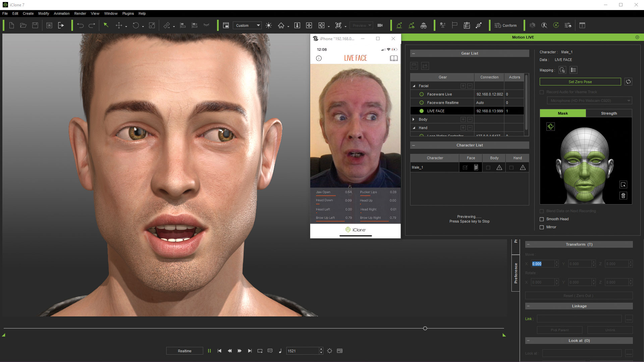Enable the Smooth Head checkbox
The width and height of the screenshot is (644, 362).
tap(541, 219)
